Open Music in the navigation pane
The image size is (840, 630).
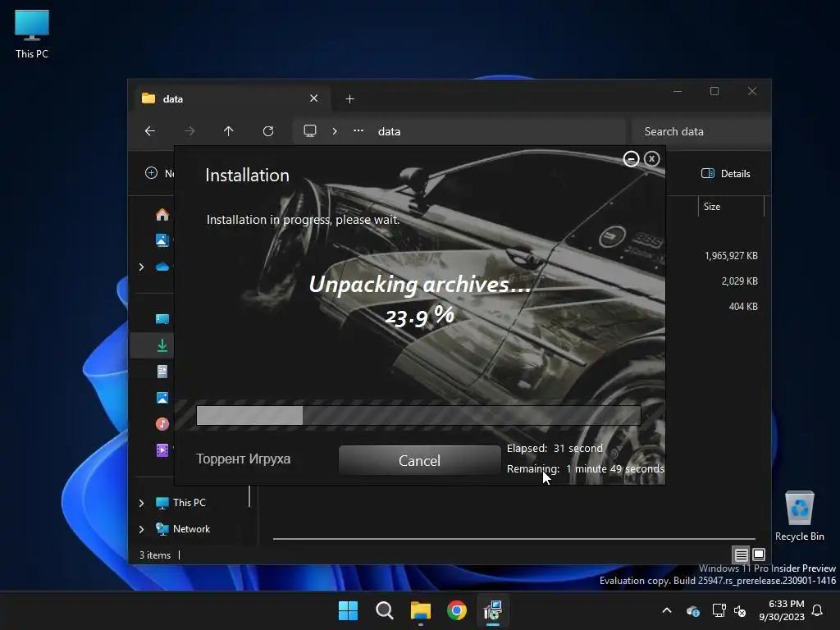[162, 424]
